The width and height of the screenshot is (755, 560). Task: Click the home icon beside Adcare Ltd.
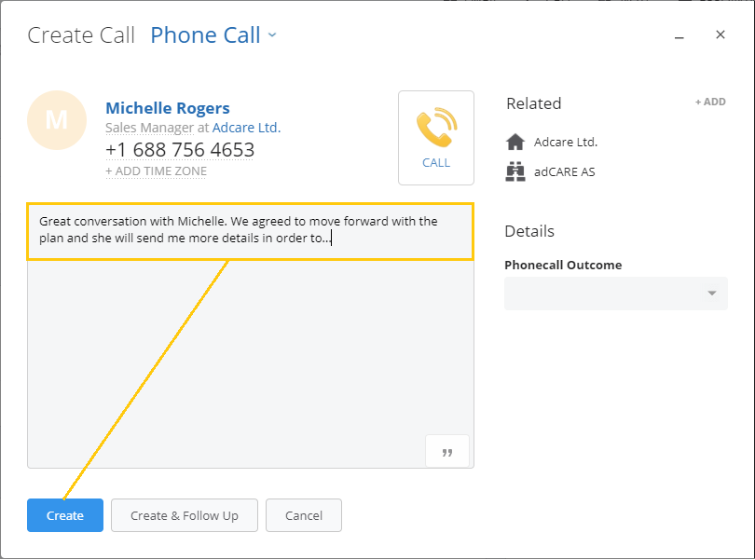(x=515, y=143)
